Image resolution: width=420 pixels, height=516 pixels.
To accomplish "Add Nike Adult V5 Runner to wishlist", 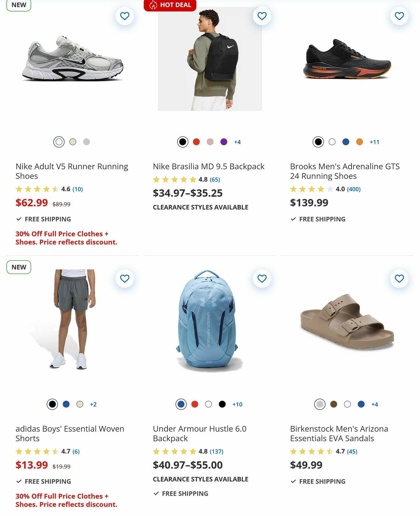I will (125, 16).
